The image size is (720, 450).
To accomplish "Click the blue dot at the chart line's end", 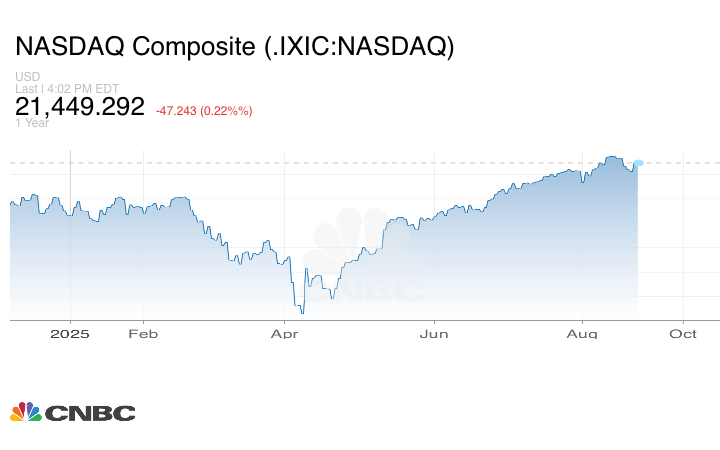I will (639, 163).
